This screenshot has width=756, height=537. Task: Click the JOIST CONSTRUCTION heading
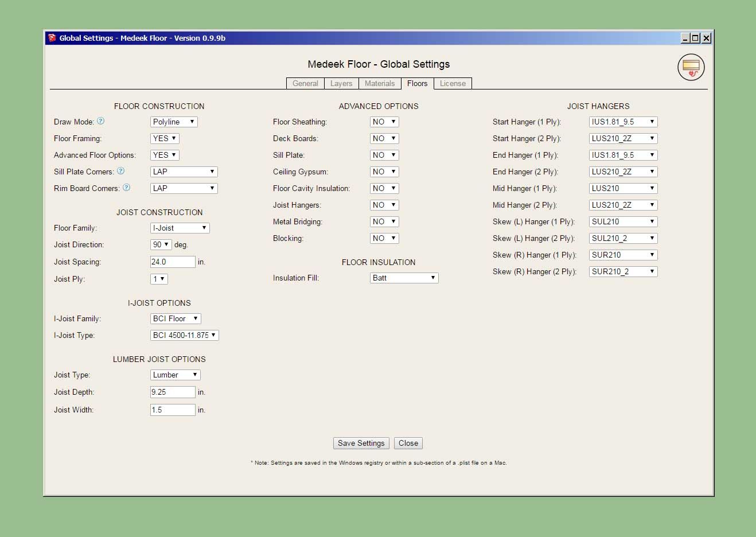pos(159,212)
